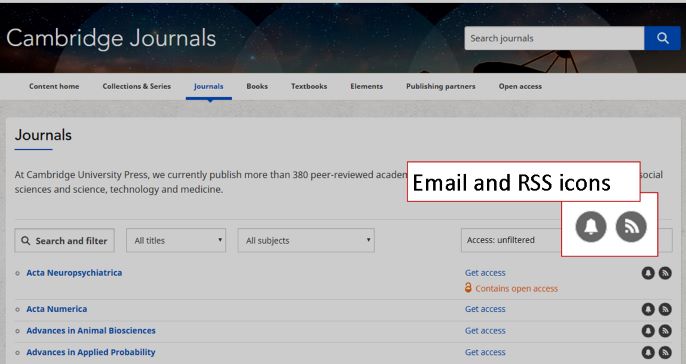Viewport: 686px width, 364px height.
Task: Expand the All titles dropdown
Action: coord(176,241)
